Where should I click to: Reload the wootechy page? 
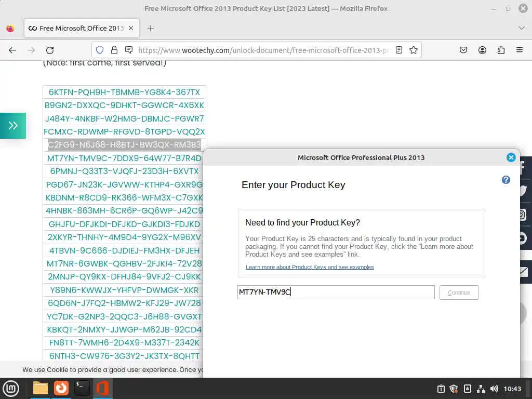(50, 50)
